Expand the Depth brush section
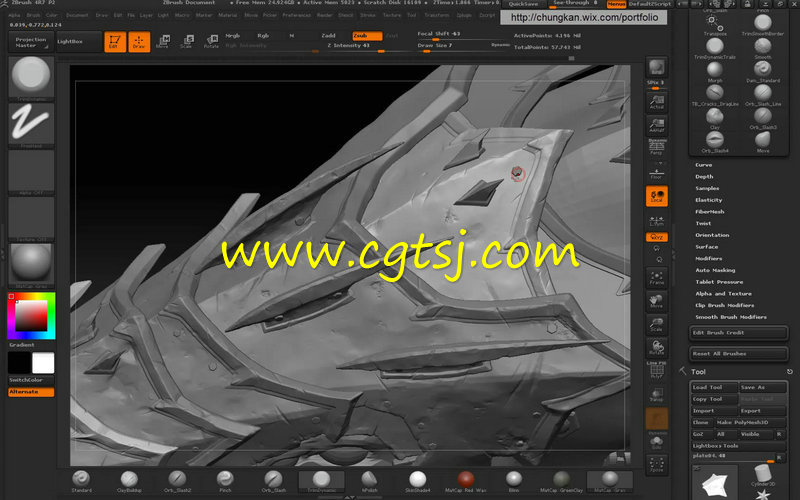800x500 pixels. tap(704, 177)
